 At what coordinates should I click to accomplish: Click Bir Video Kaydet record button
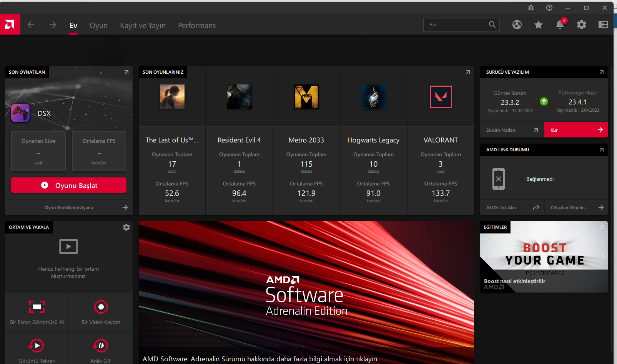click(101, 313)
